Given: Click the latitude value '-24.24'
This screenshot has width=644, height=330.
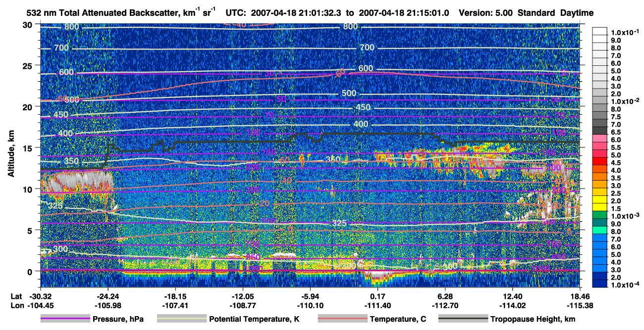Looking at the screenshot, I should coord(107,296).
